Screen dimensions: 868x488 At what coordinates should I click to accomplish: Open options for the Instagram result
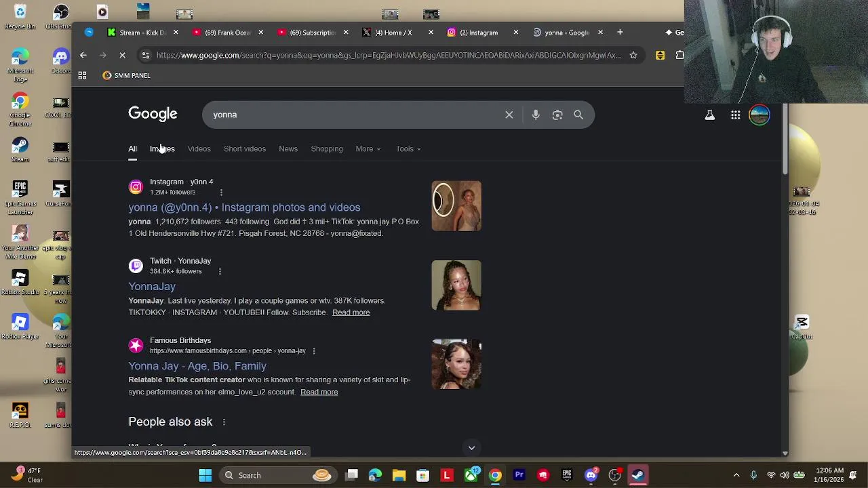click(221, 192)
